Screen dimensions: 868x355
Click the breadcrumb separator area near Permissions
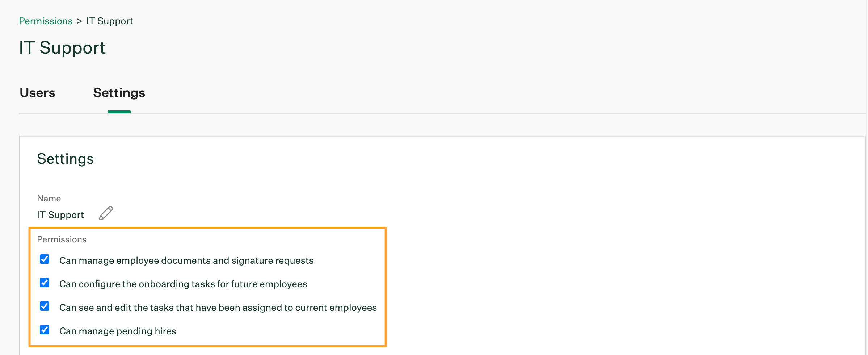click(79, 21)
